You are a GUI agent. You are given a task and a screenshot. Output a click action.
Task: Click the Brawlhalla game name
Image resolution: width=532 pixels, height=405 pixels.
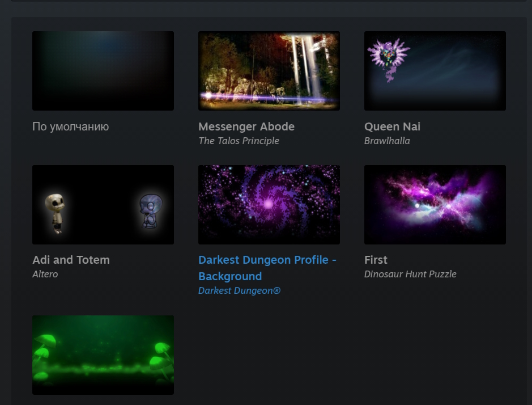(x=387, y=141)
